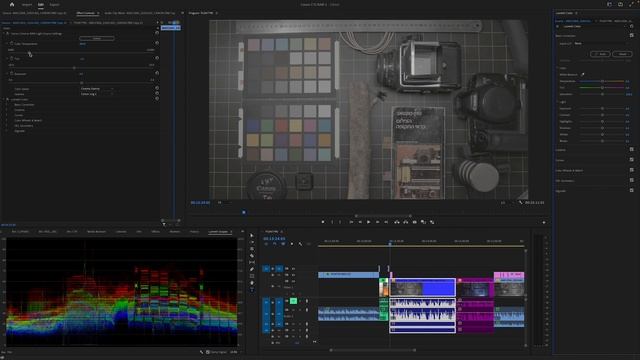Select the Type tool
This screenshot has height=360, width=640.
click(x=252, y=289)
